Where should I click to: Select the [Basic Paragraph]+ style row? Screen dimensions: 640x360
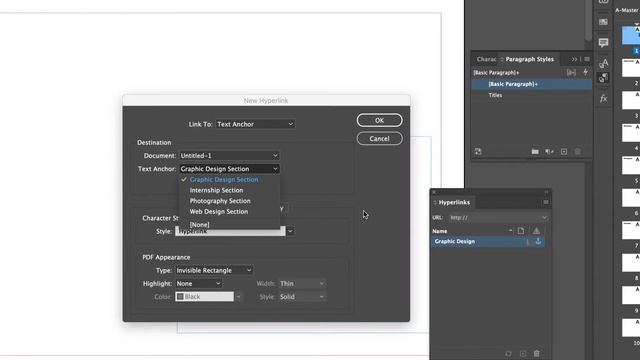pos(532,84)
